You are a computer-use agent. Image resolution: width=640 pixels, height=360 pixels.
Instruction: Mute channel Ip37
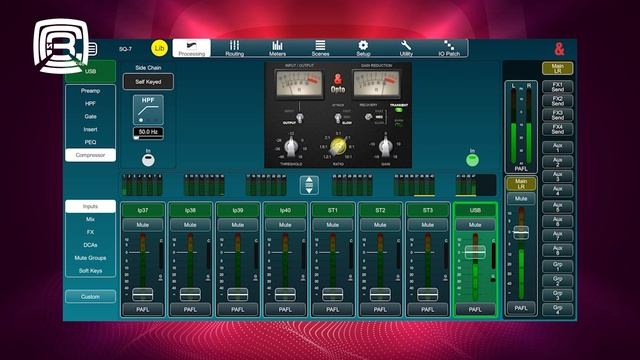click(x=142, y=225)
